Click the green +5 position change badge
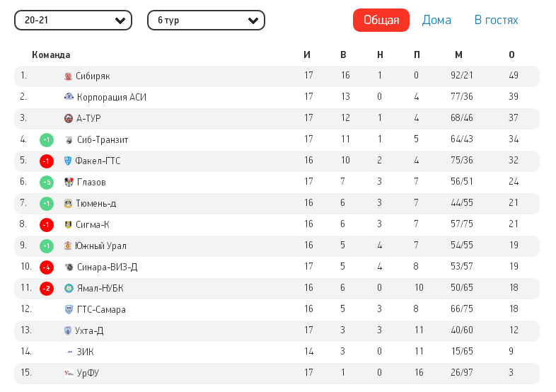The height and width of the screenshot is (392, 556). (x=47, y=183)
